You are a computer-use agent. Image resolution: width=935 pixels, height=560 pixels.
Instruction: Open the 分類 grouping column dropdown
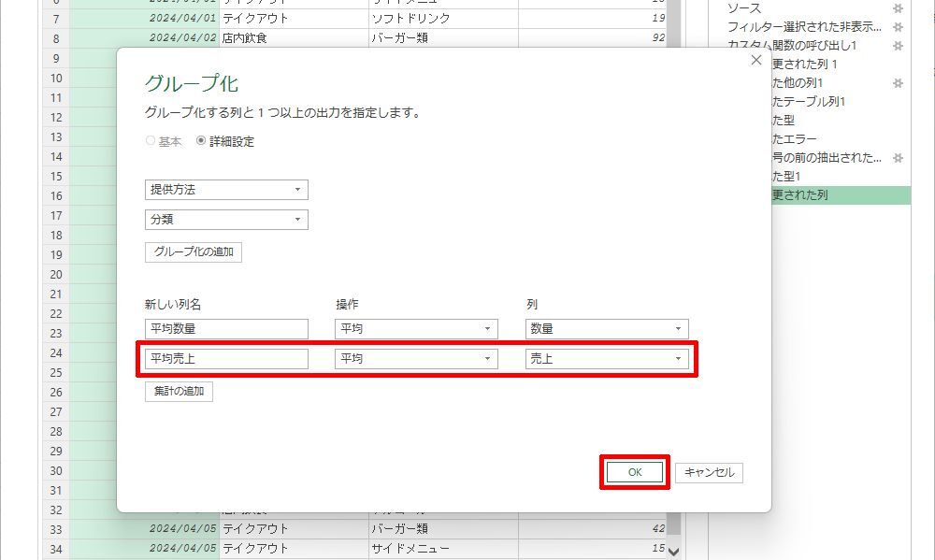(x=226, y=220)
